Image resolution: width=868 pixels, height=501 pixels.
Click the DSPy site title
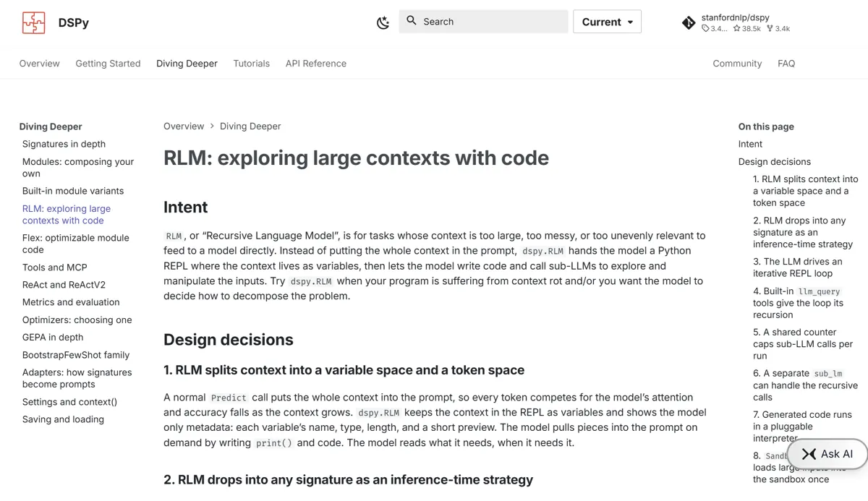pos(74,22)
